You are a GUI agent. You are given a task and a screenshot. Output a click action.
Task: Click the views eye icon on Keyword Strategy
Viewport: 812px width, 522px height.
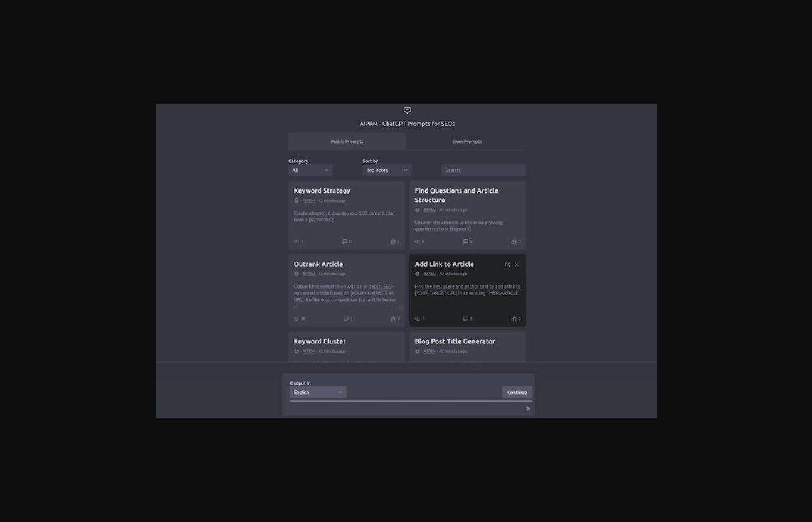[297, 242]
